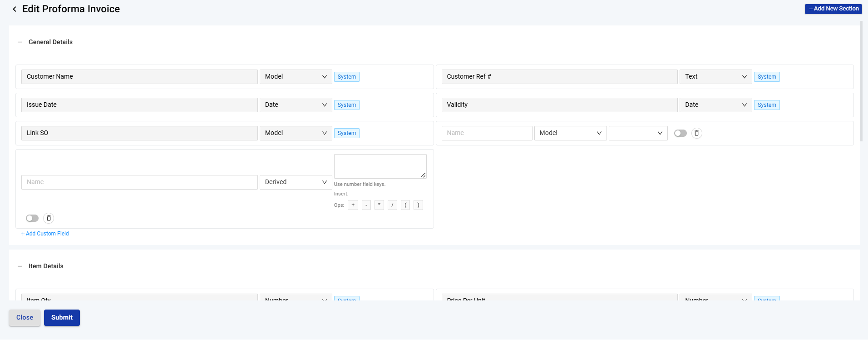Insert the divide operator into formula
Screen dimensions: 868x360
[392, 205]
